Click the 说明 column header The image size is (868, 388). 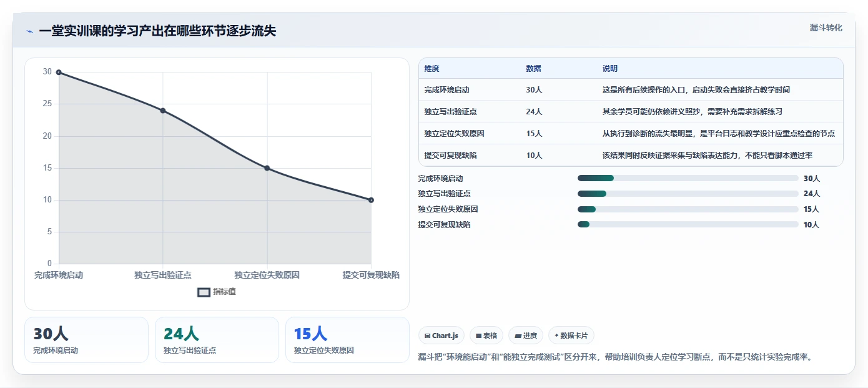610,69
